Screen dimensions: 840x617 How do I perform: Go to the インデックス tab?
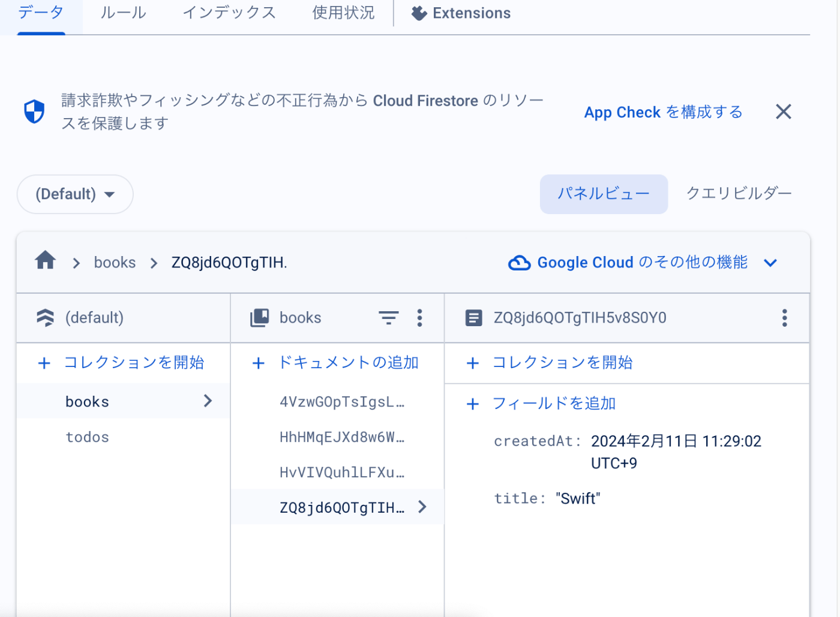229,13
